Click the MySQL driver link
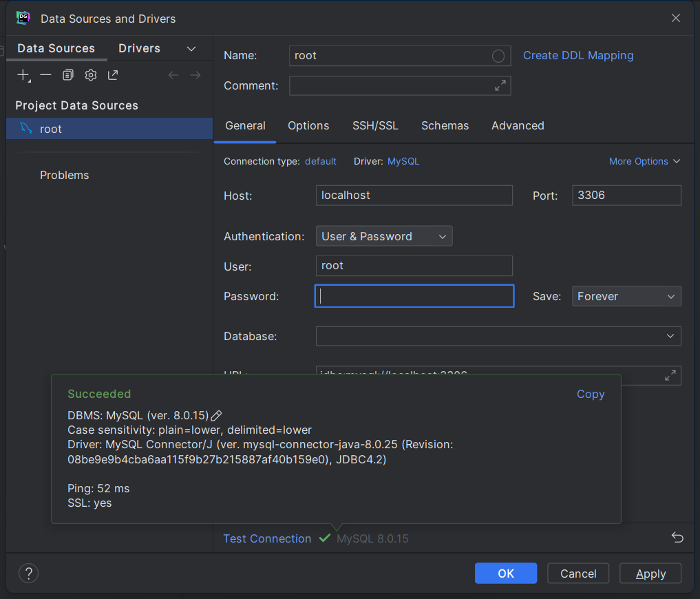Image resolution: width=700 pixels, height=599 pixels. click(x=403, y=161)
